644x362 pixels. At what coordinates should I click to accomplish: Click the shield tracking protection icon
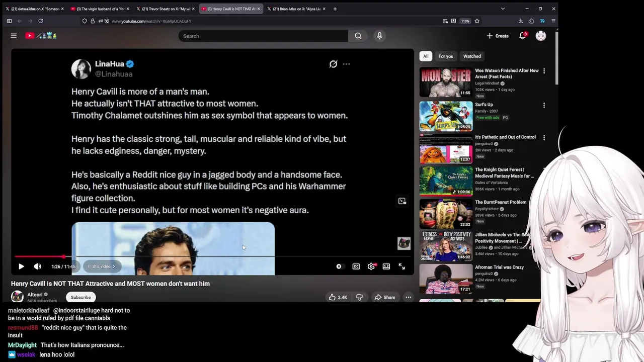pos(85,21)
